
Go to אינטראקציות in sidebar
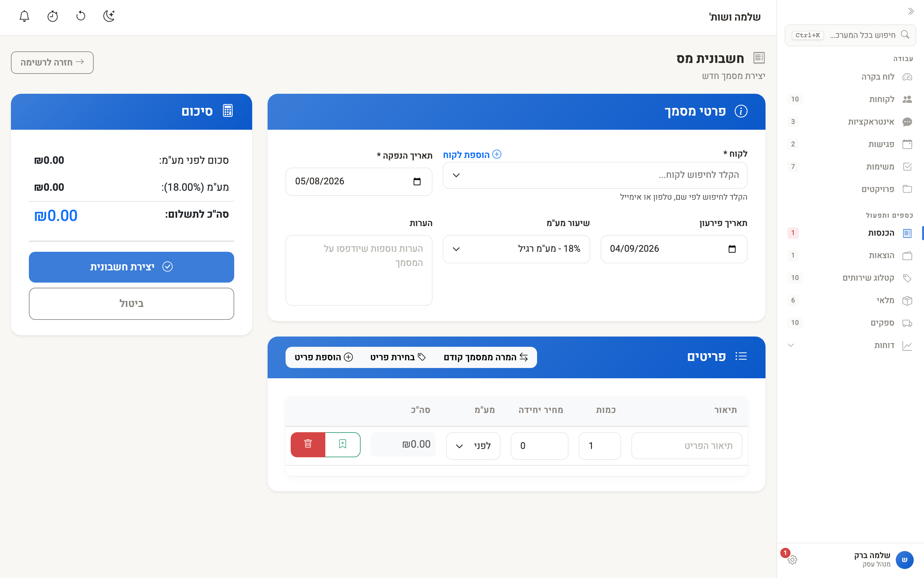pos(850,122)
